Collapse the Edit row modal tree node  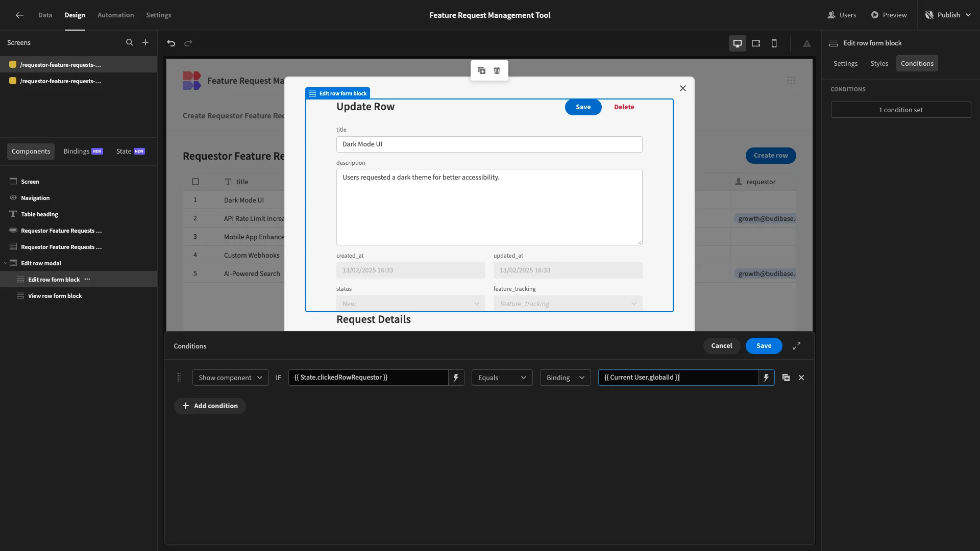pos(5,263)
